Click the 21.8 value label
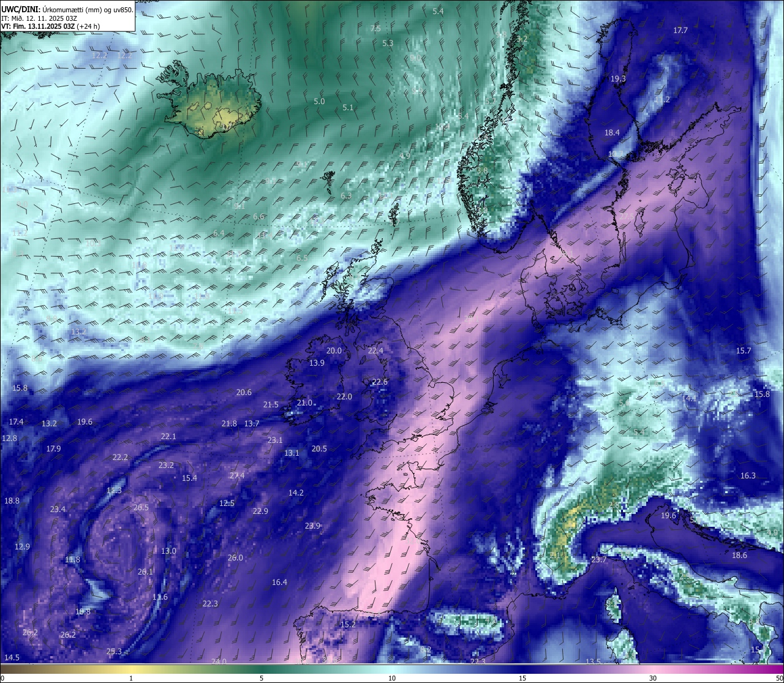This screenshot has height=683, width=784. pos(229,423)
